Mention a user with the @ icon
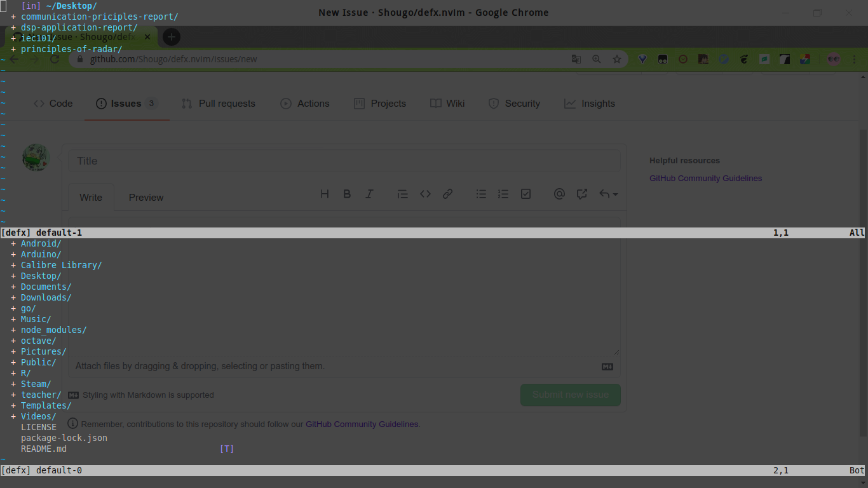This screenshot has width=868, height=488. 559,194
